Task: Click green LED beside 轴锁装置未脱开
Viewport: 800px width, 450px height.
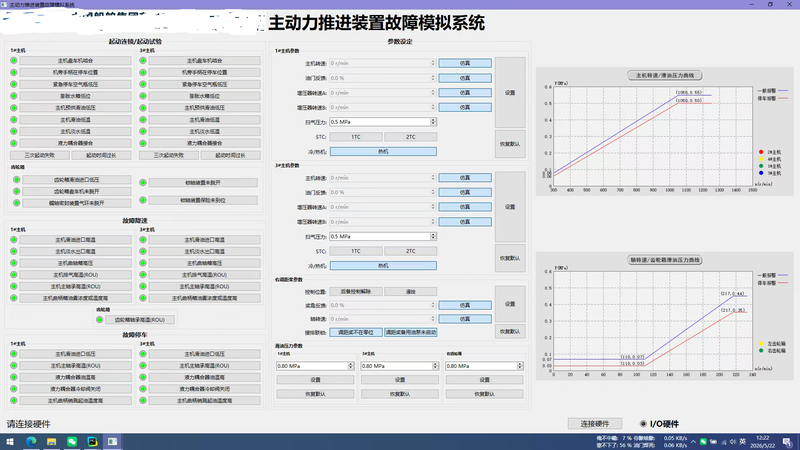Action: (143, 183)
